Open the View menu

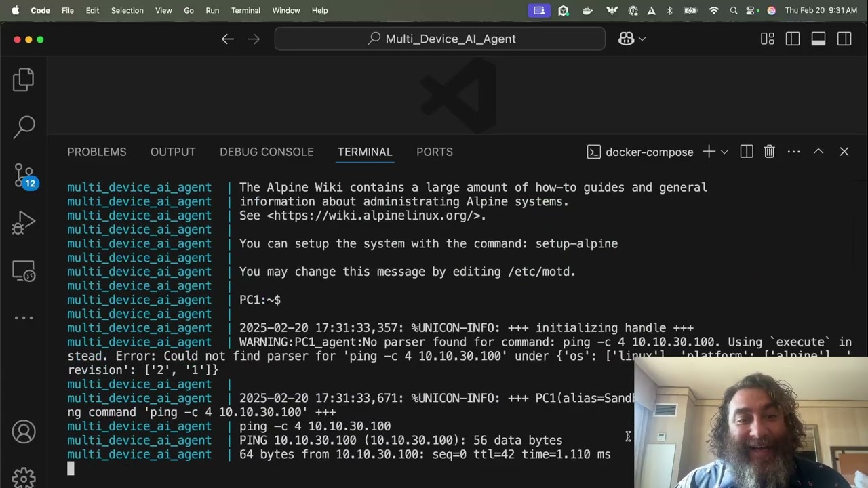point(163,10)
